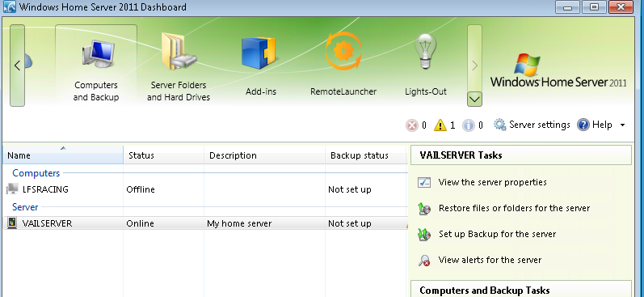Click the Server settings gear icon
This screenshot has height=297, width=644.
[500, 125]
